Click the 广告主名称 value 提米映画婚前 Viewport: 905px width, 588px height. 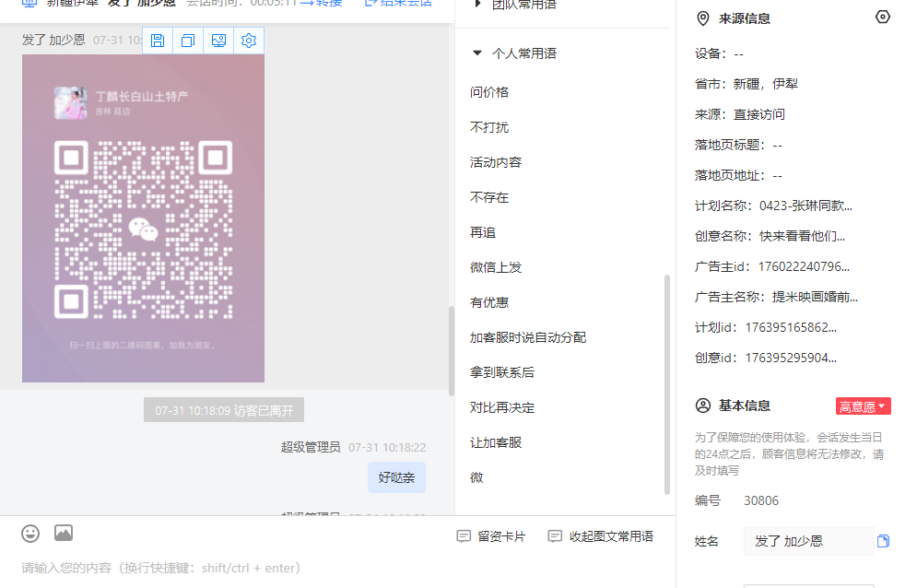pyautogui.click(x=815, y=297)
